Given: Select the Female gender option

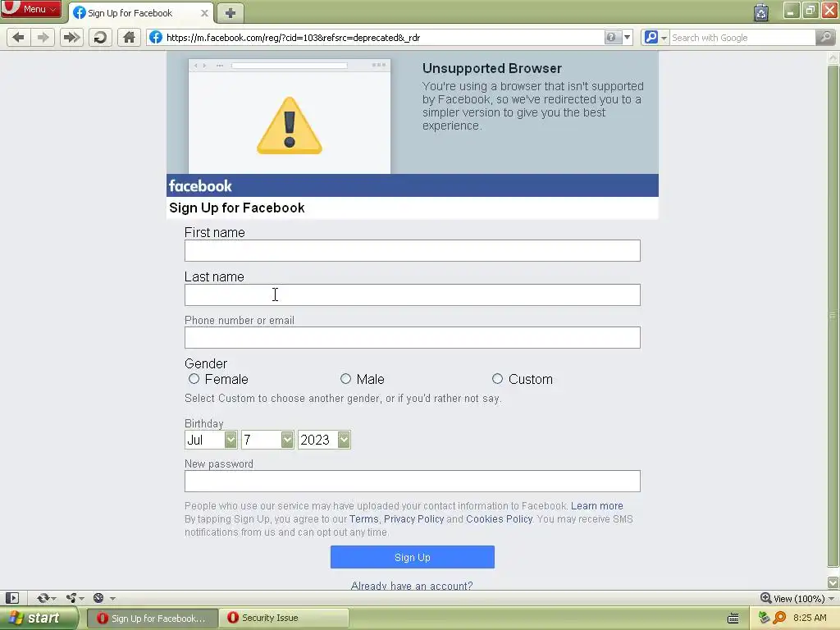Looking at the screenshot, I should coord(194,379).
